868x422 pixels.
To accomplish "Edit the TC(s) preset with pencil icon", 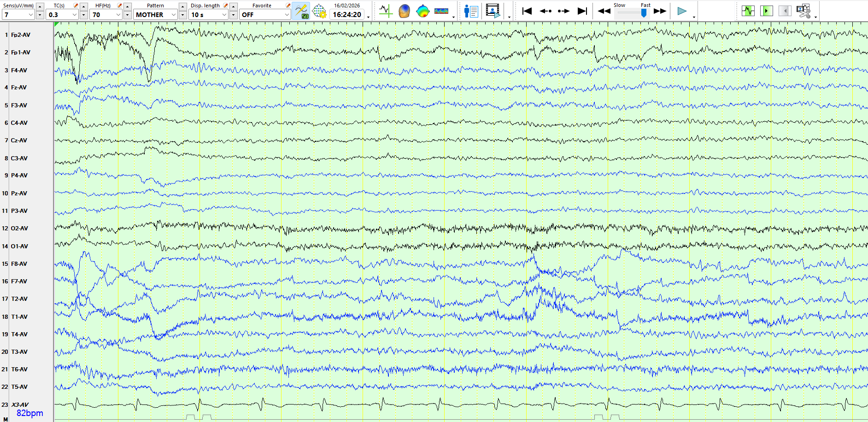I will pos(76,6).
